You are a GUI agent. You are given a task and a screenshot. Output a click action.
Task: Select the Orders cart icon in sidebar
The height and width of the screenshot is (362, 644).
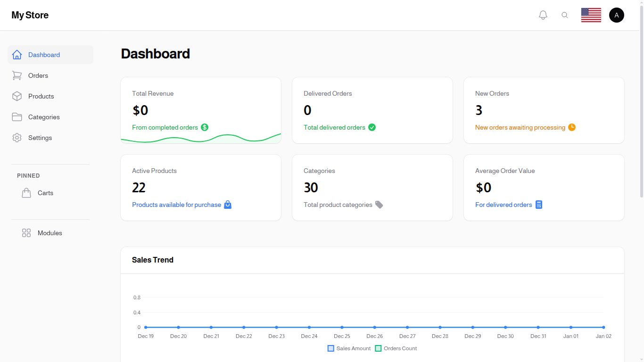click(17, 75)
